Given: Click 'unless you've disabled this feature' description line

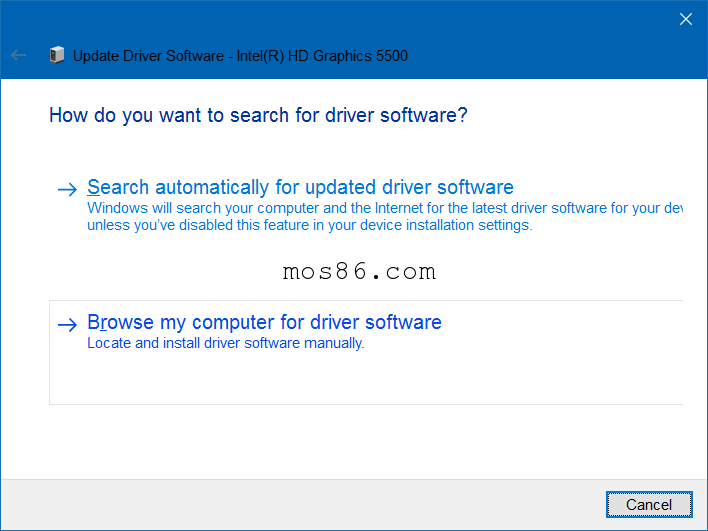Looking at the screenshot, I should coord(310,225).
